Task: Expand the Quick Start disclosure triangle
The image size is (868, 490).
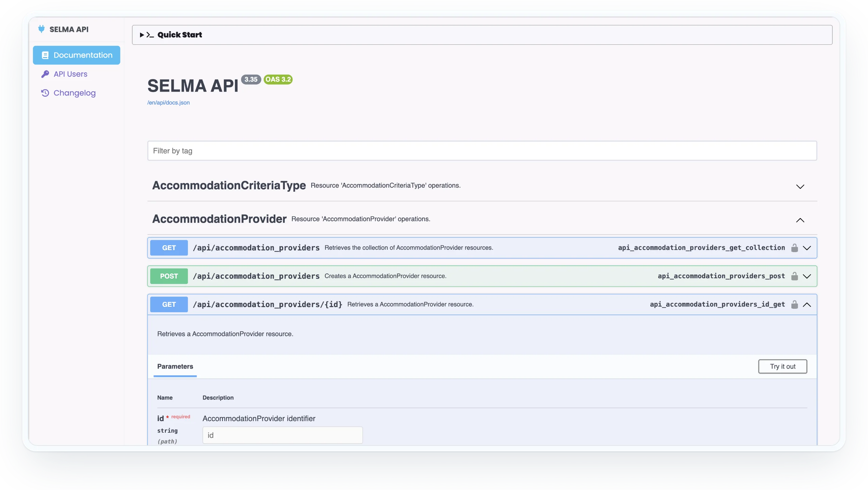Action: (x=142, y=35)
